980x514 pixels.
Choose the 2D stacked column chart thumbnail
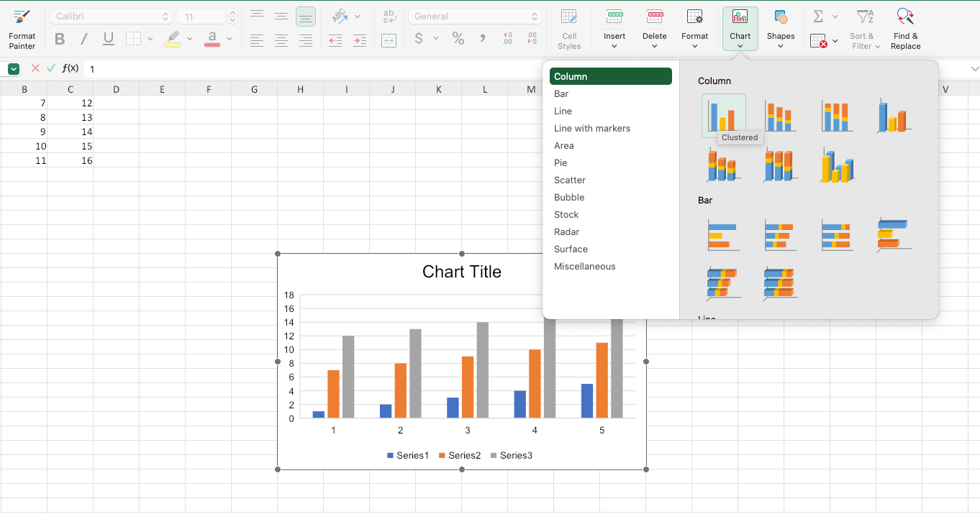781,116
